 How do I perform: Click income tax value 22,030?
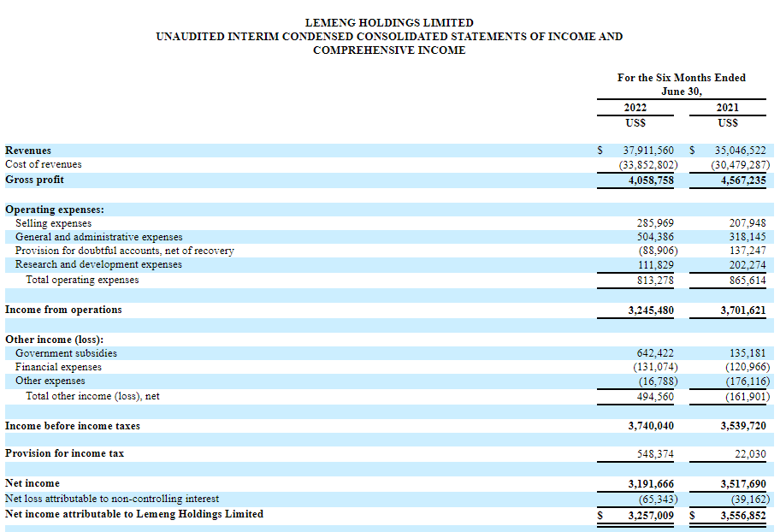(750, 454)
